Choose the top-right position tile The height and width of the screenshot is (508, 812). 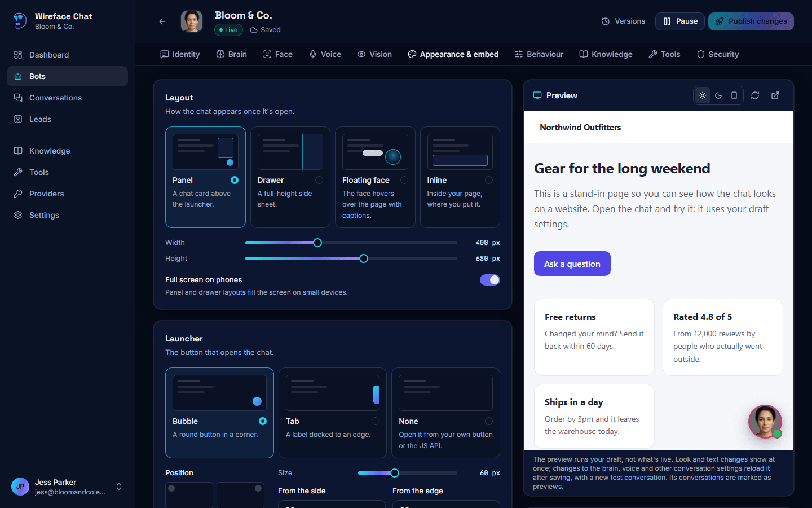coord(241,495)
